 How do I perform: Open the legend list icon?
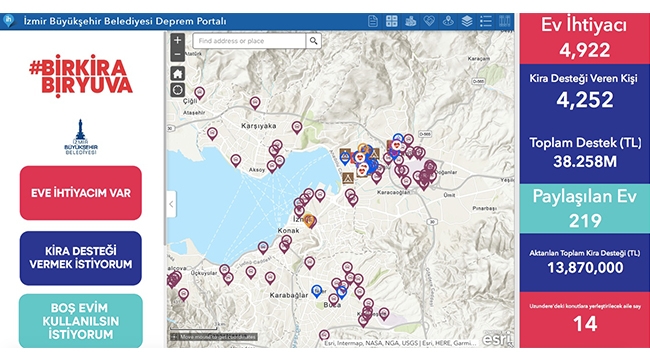click(x=486, y=21)
